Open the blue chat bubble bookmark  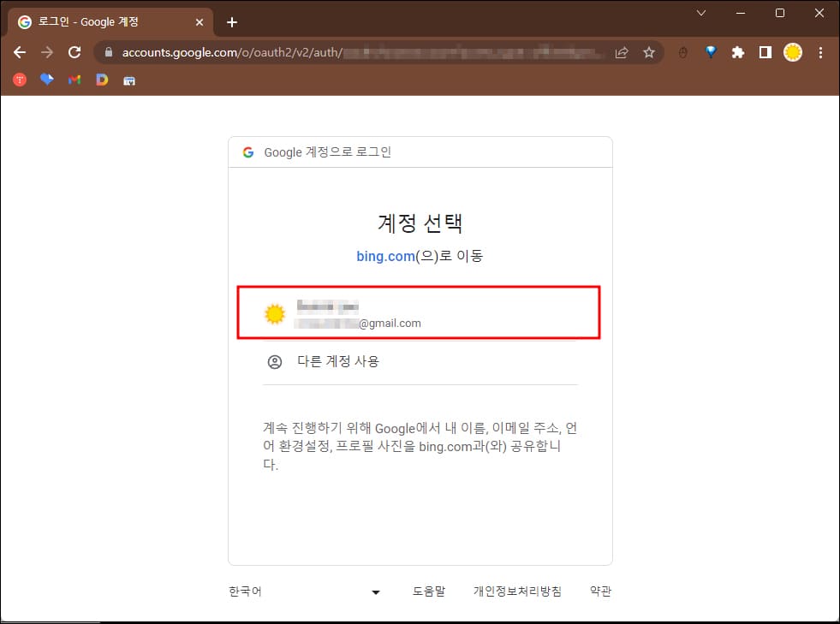click(47, 80)
